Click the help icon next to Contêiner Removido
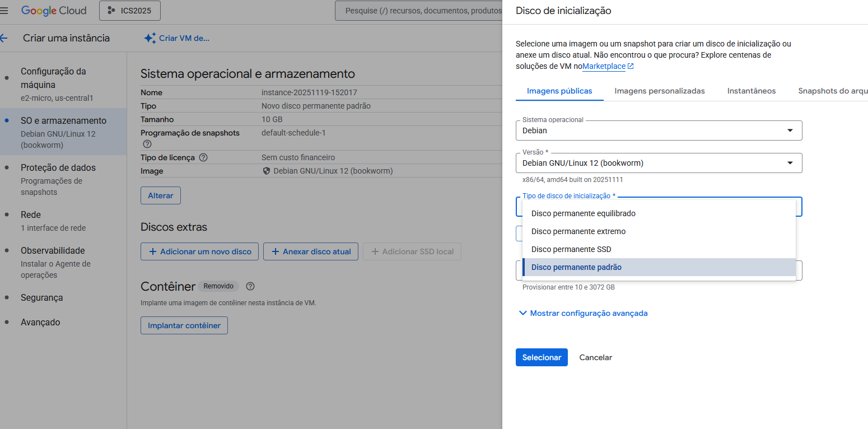Screen dimensions: 868x429 (250, 286)
